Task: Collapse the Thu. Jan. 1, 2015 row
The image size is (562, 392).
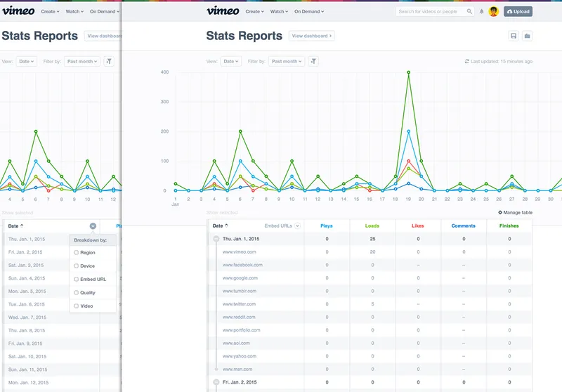Action: click(216, 239)
